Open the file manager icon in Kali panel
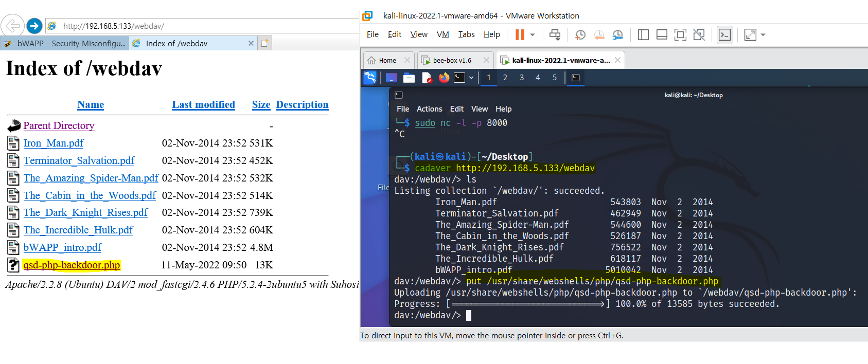This screenshot has width=868, height=364. point(409,78)
